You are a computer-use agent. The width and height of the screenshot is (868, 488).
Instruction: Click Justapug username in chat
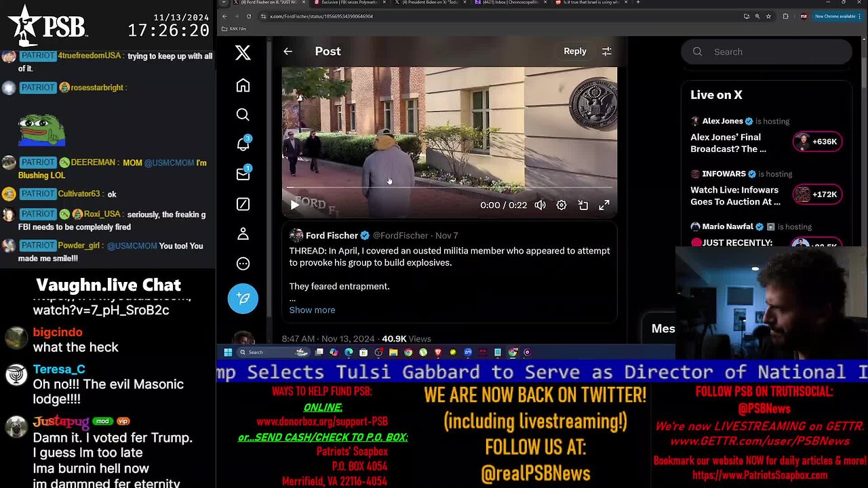(61, 422)
